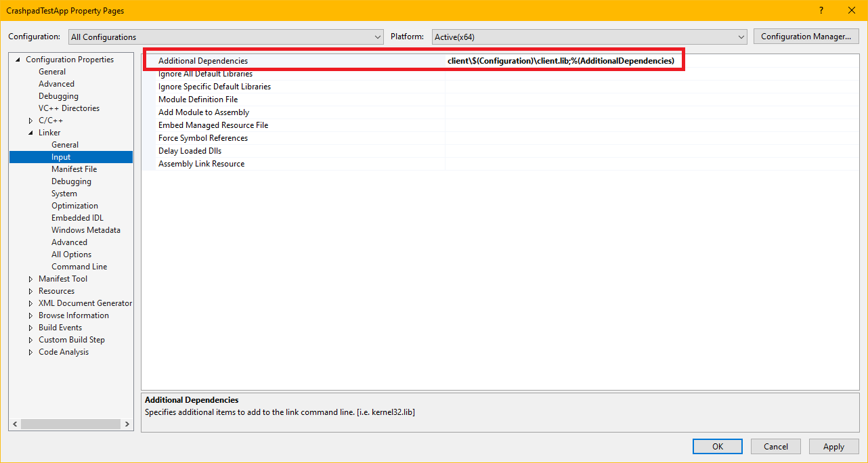
Task: Click the help question mark icon
Action: click(821, 10)
